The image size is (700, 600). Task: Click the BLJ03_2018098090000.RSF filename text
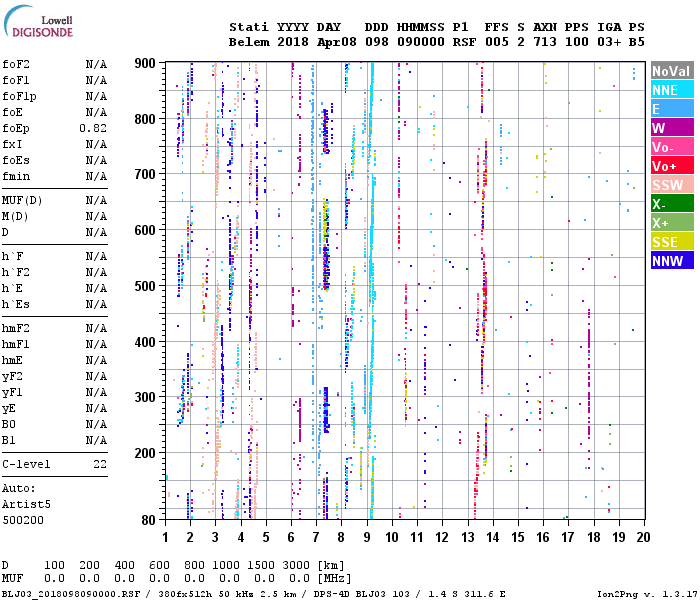click(x=71, y=594)
